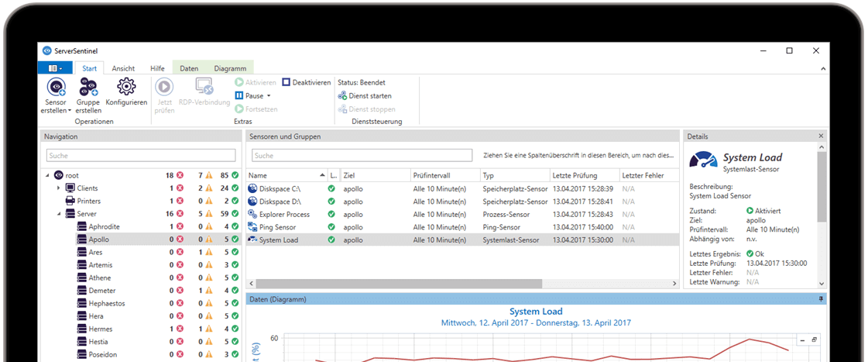The image size is (868, 362).
Task: Sort by Letzte Prüfung column header
Action: 584,175
